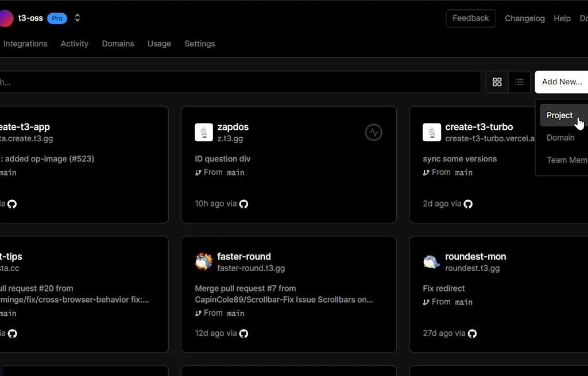
Task: Focus the project search field
Action: pyautogui.click(x=240, y=82)
